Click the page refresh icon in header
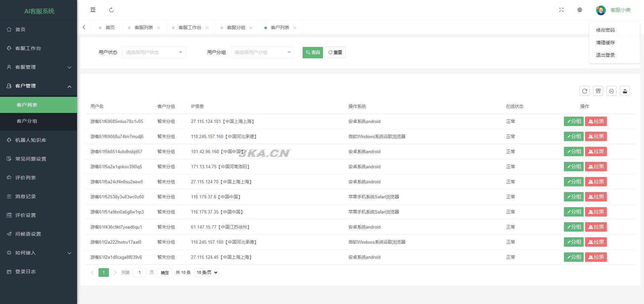 [x=111, y=10]
